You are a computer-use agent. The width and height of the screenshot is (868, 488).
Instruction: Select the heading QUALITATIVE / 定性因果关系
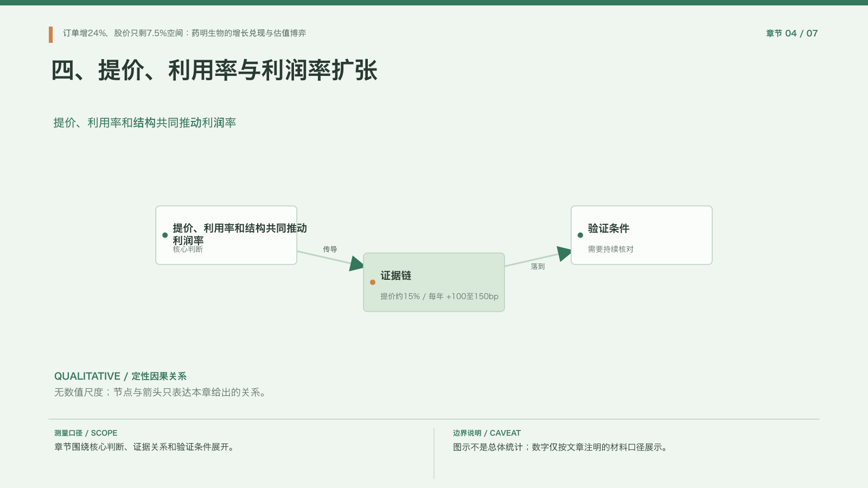pos(120,376)
